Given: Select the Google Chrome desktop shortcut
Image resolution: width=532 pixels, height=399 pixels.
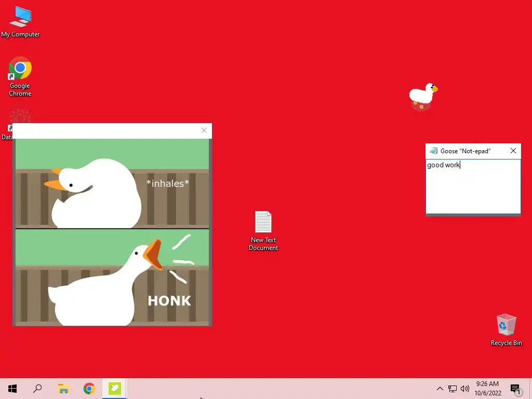Looking at the screenshot, I should (20, 77).
